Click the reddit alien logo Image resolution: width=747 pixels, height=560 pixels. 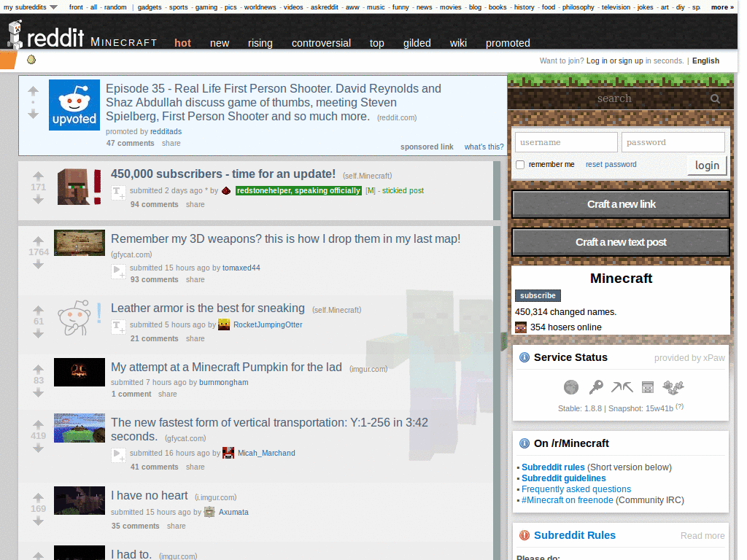15,34
